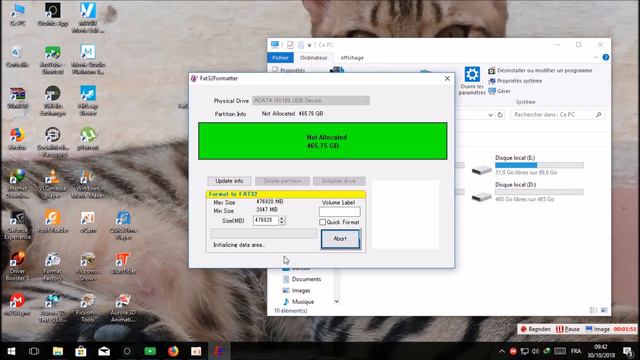Click the MEGAsync desktop icon
Image resolution: width=640 pixels, height=360 pixels.
[17, 304]
